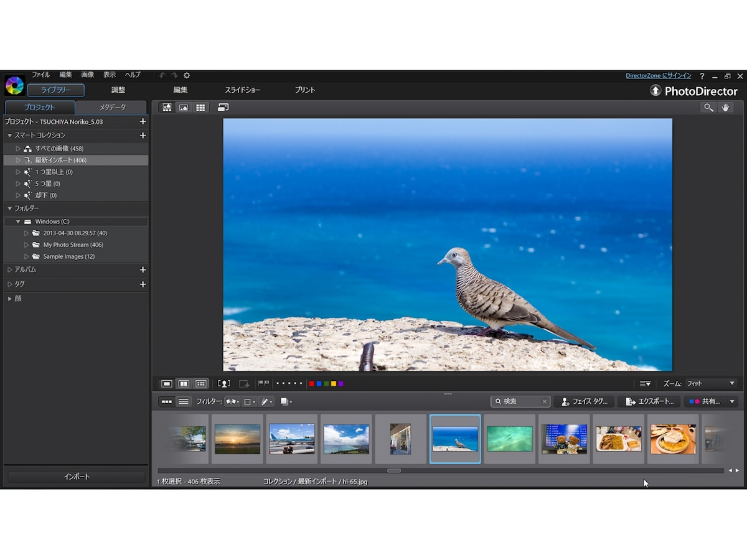This screenshot has height=560, width=747.
Task: Click the face tagging bracket icon
Action: 223,384
